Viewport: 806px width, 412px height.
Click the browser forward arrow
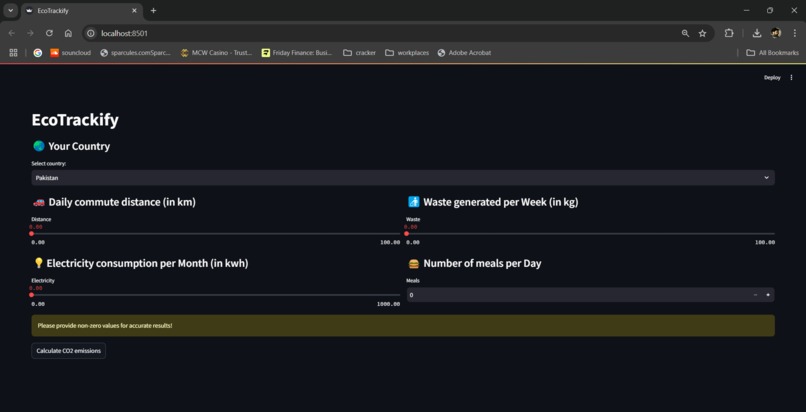pos(30,33)
